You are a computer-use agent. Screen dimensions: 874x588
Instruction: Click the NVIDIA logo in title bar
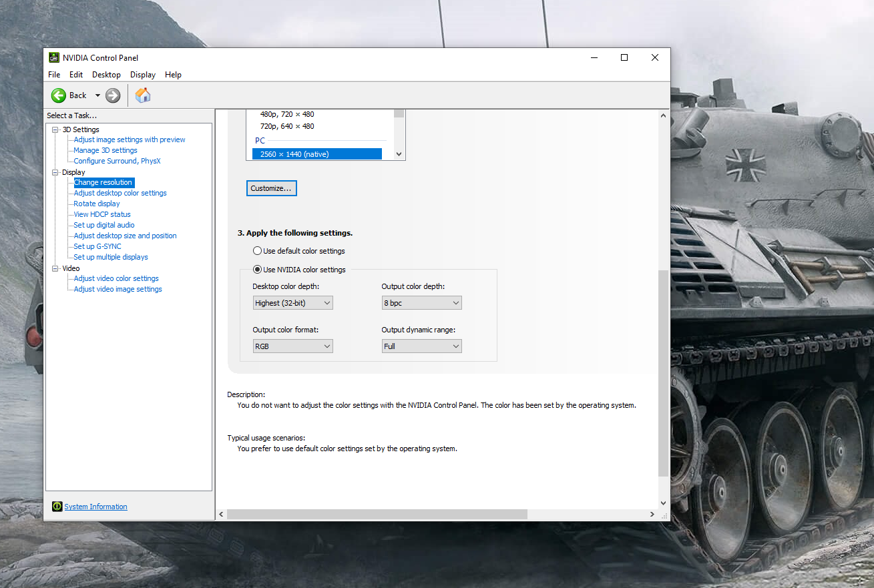[54, 57]
